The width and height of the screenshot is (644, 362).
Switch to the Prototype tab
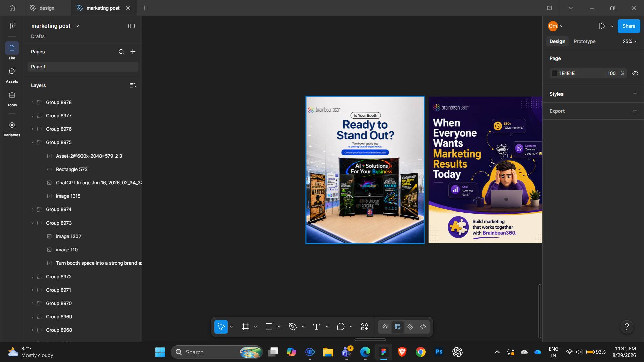tap(584, 41)
